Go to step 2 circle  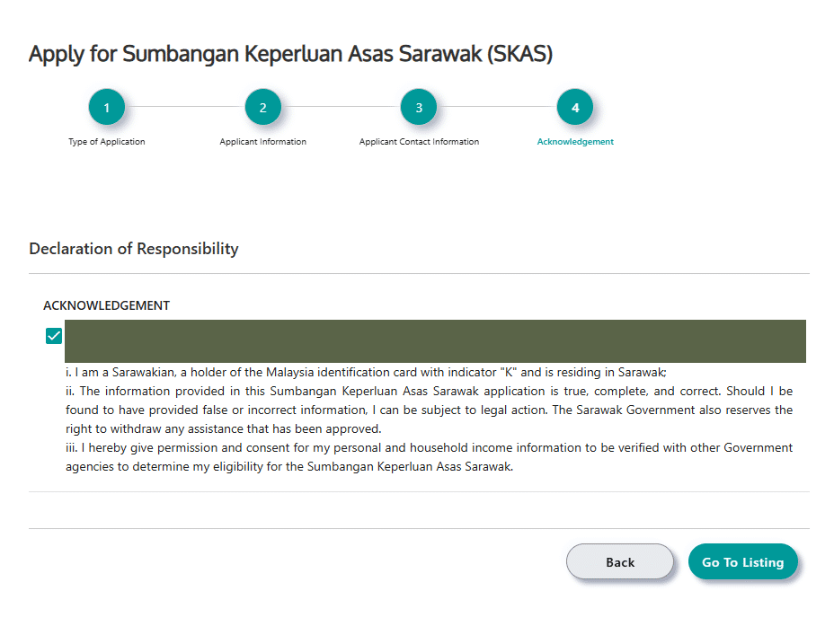pos(262,108)
